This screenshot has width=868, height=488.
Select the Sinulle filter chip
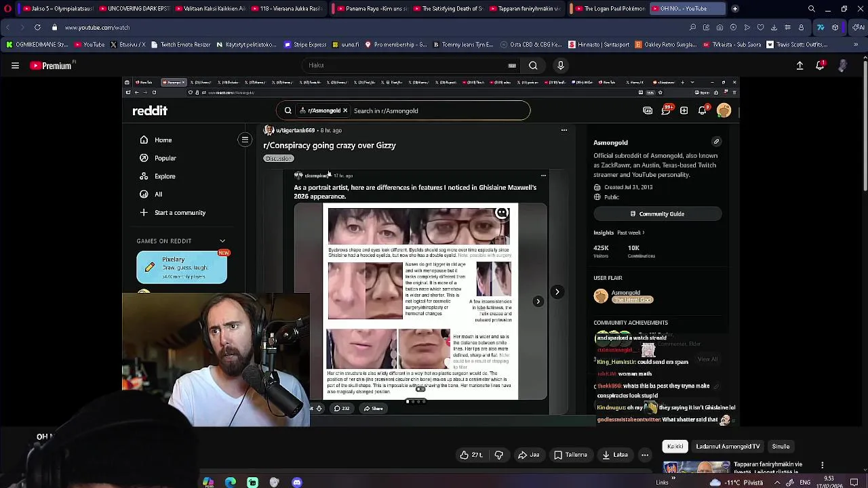781,447
